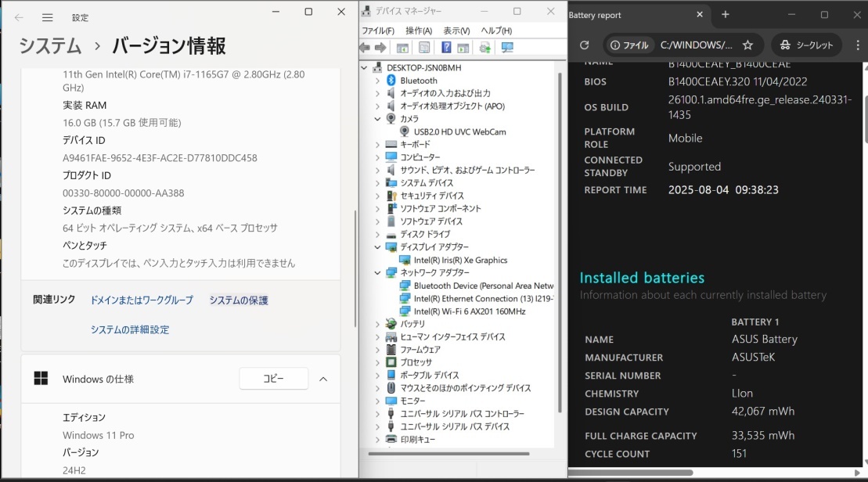Go back in the Settings window
The image size is (868, 482).
point(19,18)
